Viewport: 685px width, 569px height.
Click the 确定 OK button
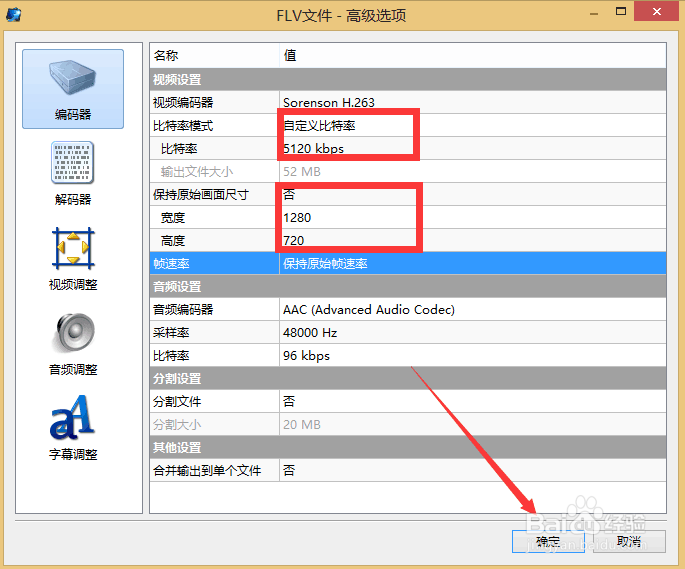(x=548, y=541)
